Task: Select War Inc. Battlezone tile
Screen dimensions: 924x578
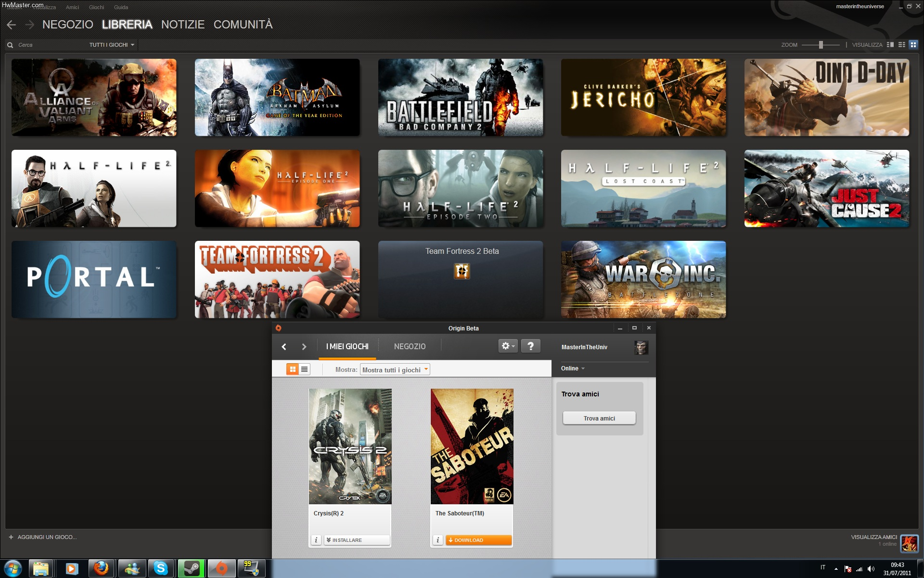Action: pos(643,279)
